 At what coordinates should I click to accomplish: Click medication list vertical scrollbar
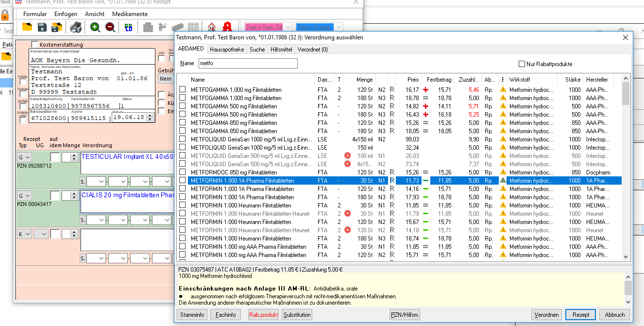pos(626,168)
